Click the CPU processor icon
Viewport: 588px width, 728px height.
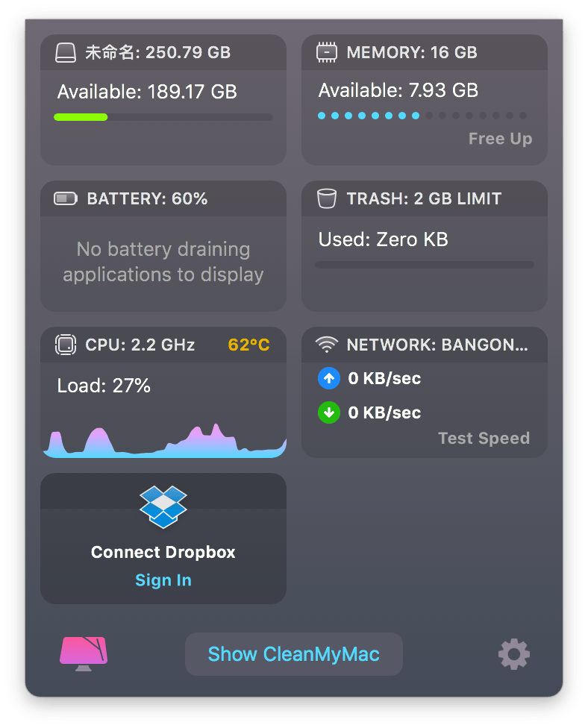[66, 345]
